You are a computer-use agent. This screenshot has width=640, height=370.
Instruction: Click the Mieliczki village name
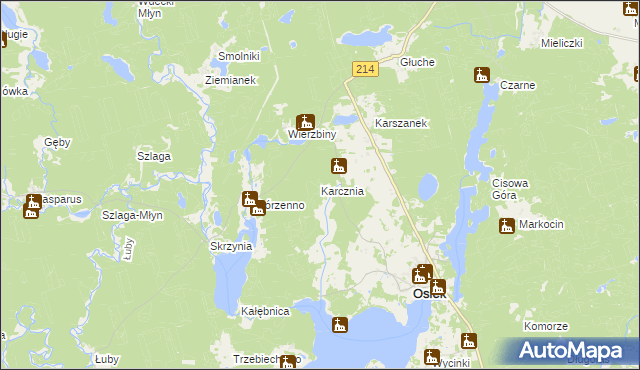click(562, 43)
